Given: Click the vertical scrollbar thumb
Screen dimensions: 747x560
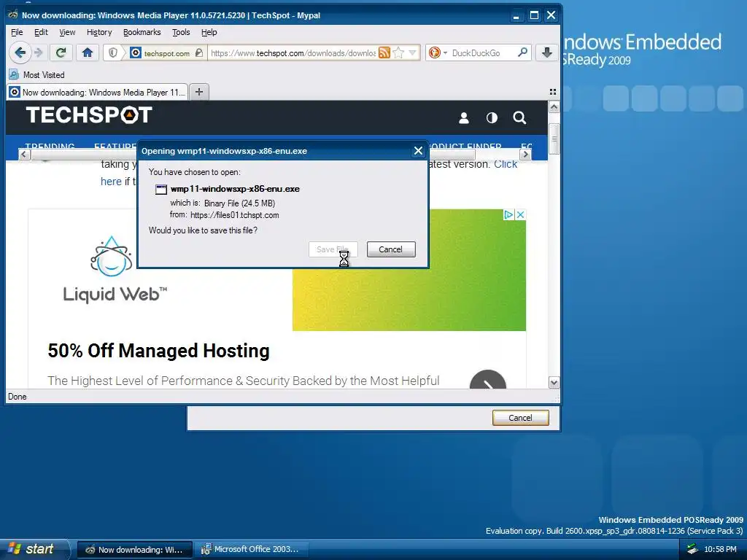Looking at the screenshot, I should (x=554, y=139).
